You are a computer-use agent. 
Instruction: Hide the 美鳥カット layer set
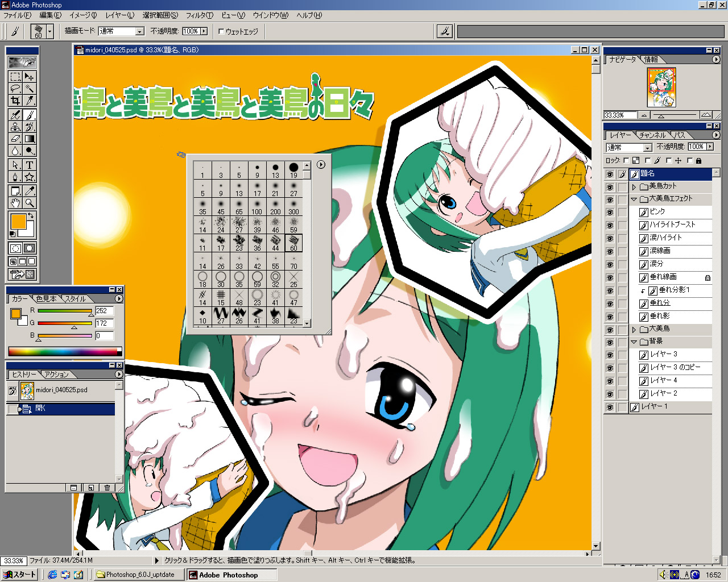610,187
